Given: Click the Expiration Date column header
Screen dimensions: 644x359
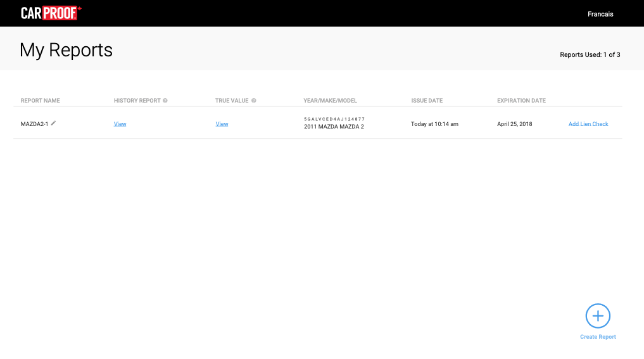Looking at the screenshot, I should tap(521, 101).
